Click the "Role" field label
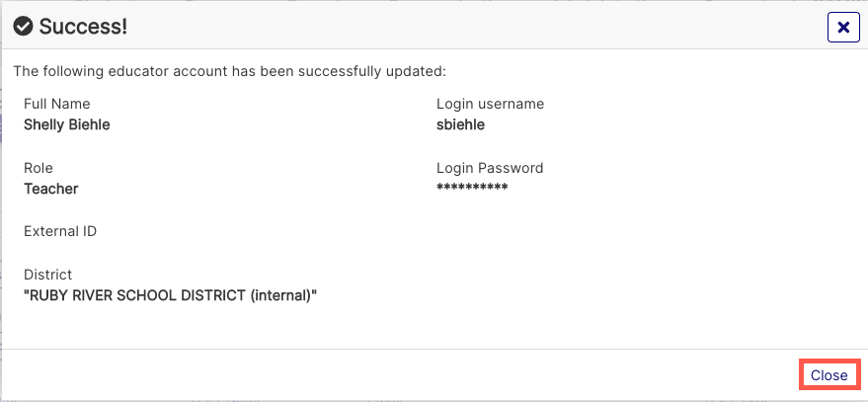Screen dimensions: 868x402 pos(39,168)
